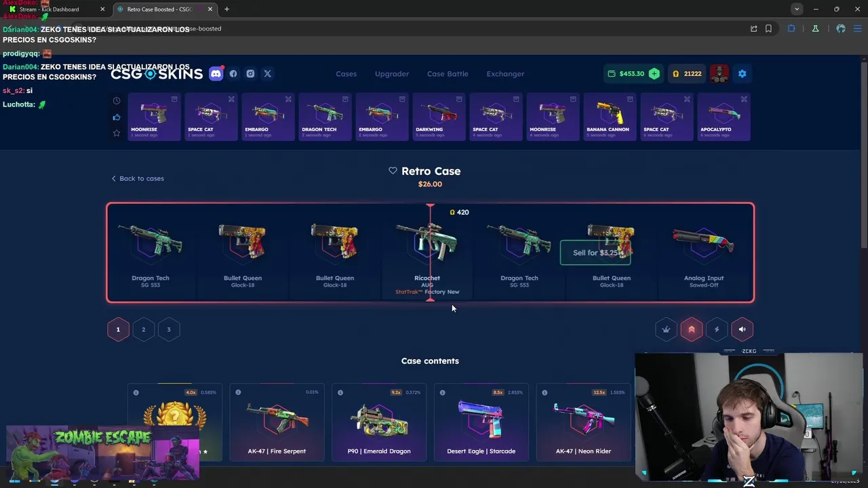
Task: Open the AK-47 Fire Serpent card
Action: (277, 423)
